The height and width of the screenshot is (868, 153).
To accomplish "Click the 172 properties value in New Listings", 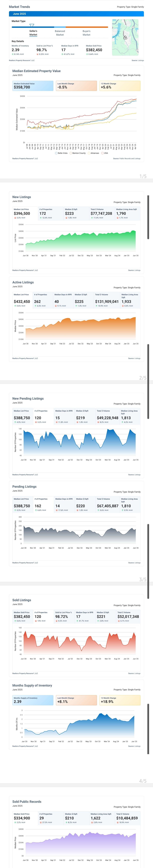I will coord(43,213).
